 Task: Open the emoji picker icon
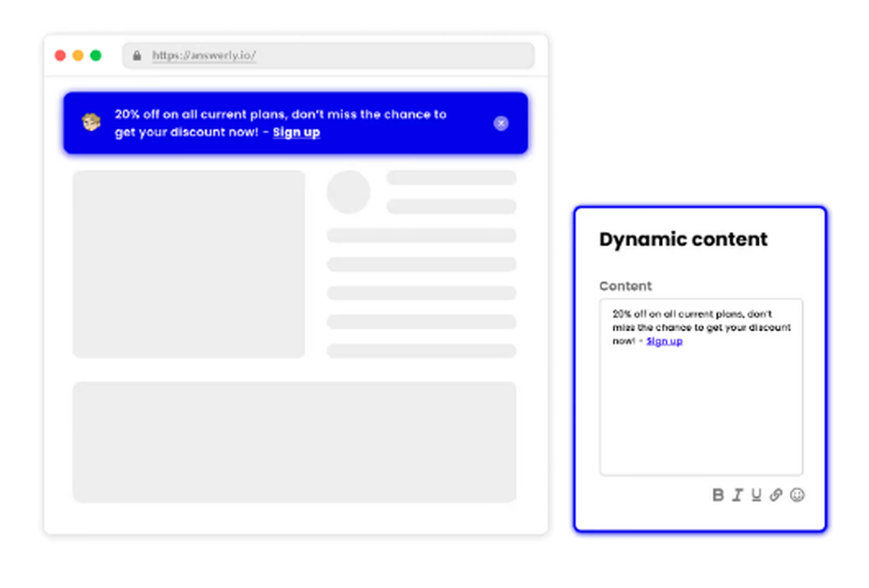click(797, 495)
